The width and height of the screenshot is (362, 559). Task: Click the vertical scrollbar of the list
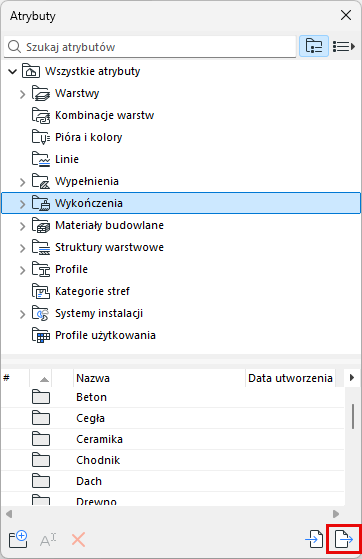pos(353,416)
